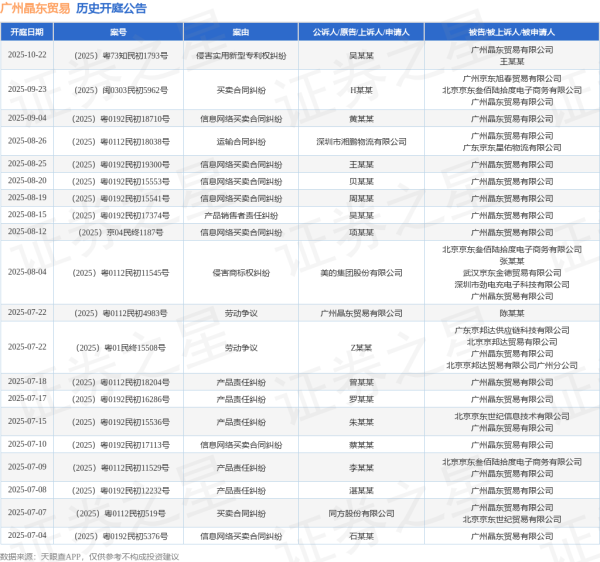
Task: Click the 公诉人/原告/上诉人/申请人 column header
Action: (361, 31)
